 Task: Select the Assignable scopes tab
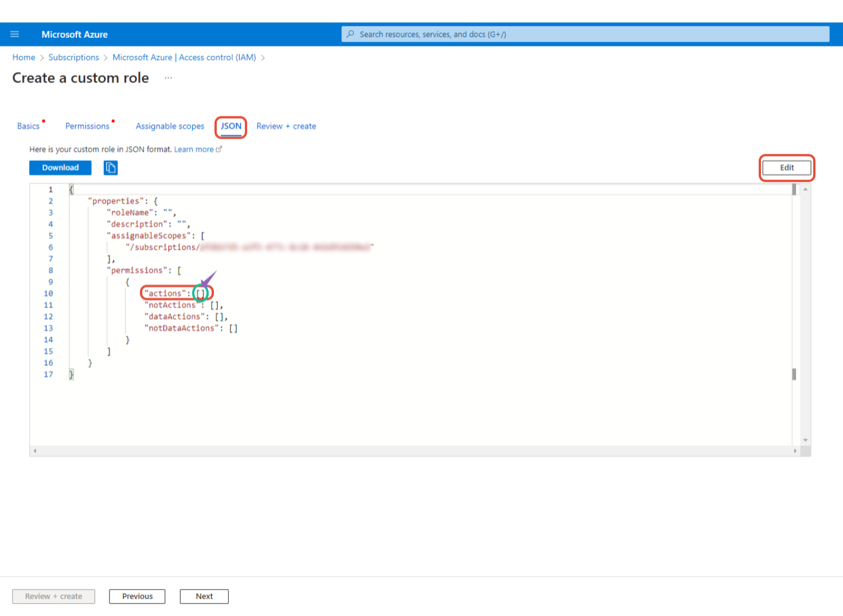[170, 126]
